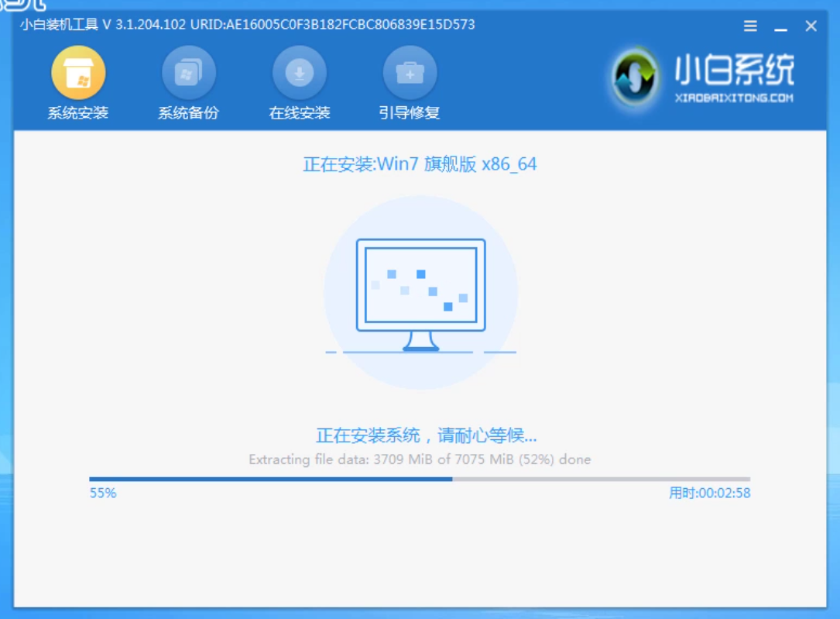Screen dimensions: 840x619
Task: Click the 55% progress label
Action: [103, 493]
